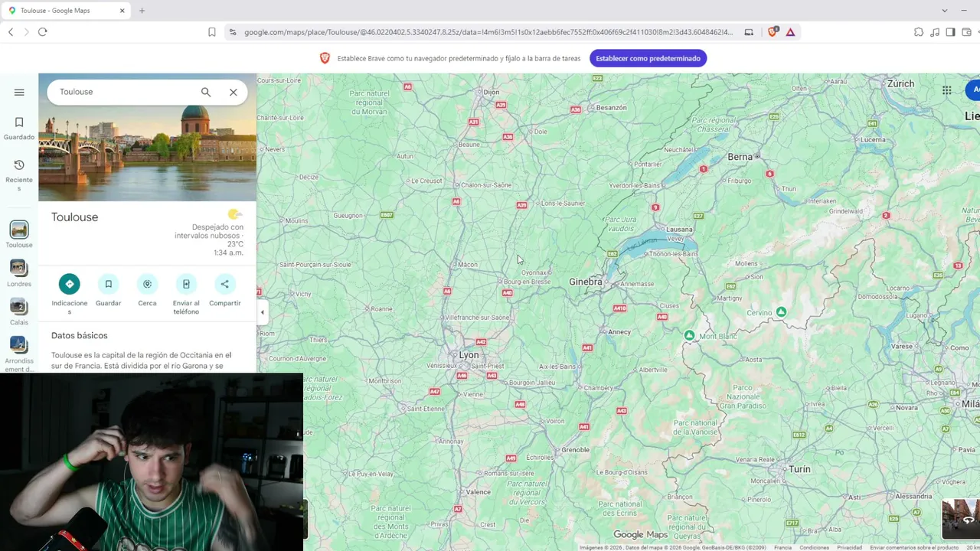Open the Brave Rewards triangle icon
Screen dimensions: 980x551
790,32
